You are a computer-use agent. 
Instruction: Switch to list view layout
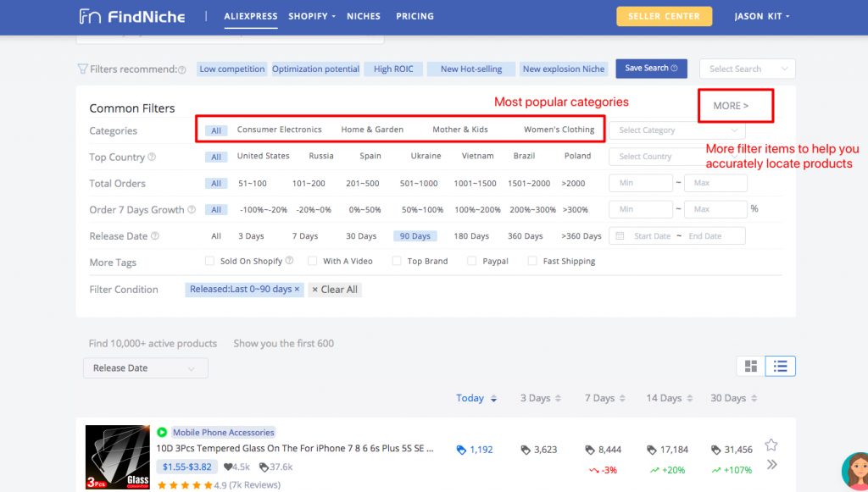tap(781, 366)
